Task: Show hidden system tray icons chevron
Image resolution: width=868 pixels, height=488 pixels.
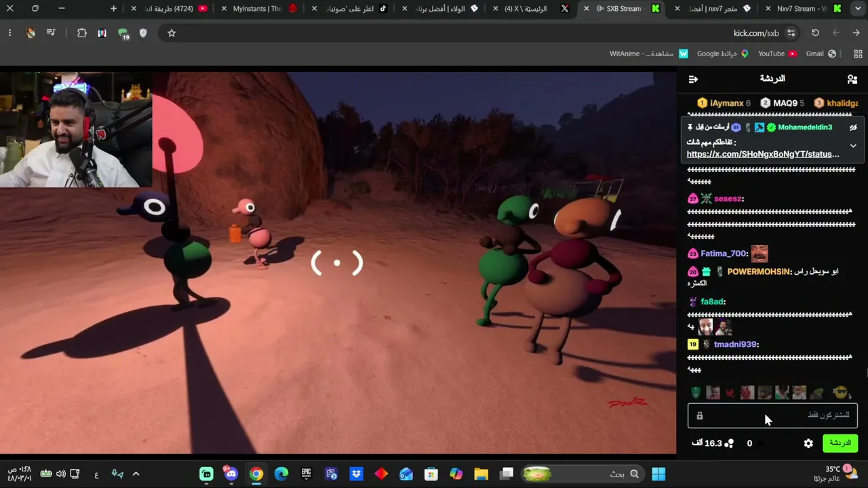Action: 136,474
